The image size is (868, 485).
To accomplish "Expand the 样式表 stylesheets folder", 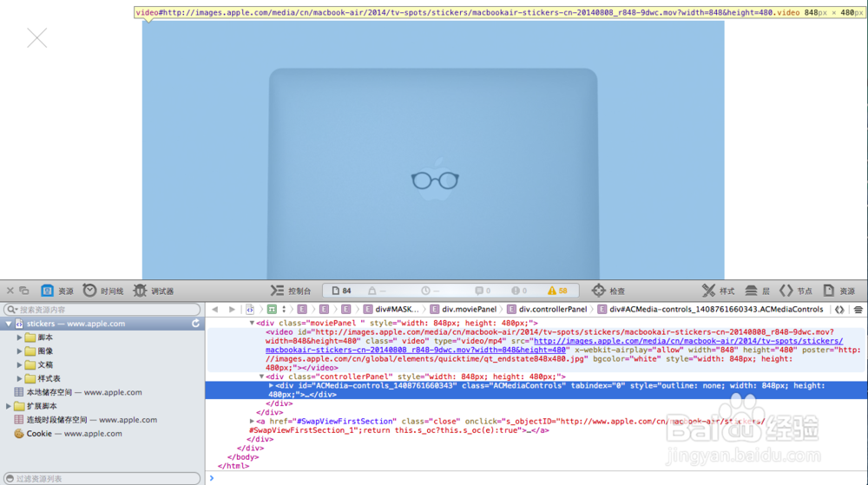I will [x=19, y=379].
